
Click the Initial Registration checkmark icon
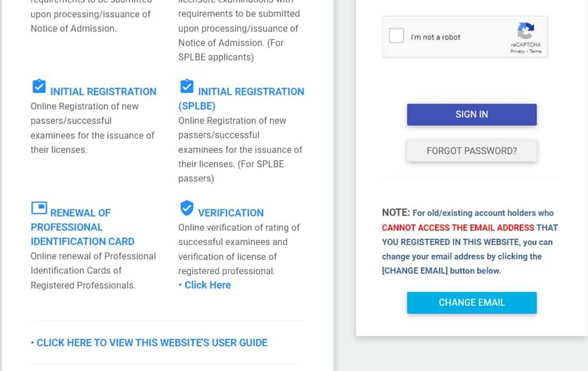[x=39, y=86]
